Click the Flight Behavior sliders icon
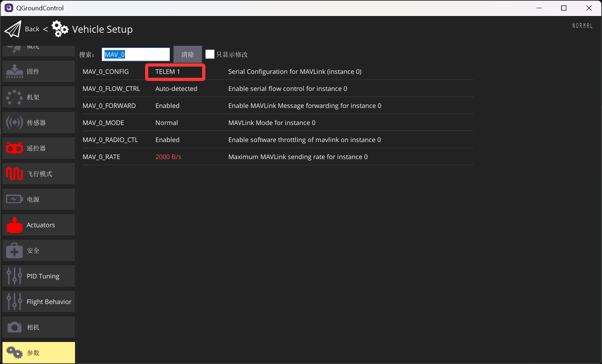Viewport: 602px width, 364px height. (15, 301)
